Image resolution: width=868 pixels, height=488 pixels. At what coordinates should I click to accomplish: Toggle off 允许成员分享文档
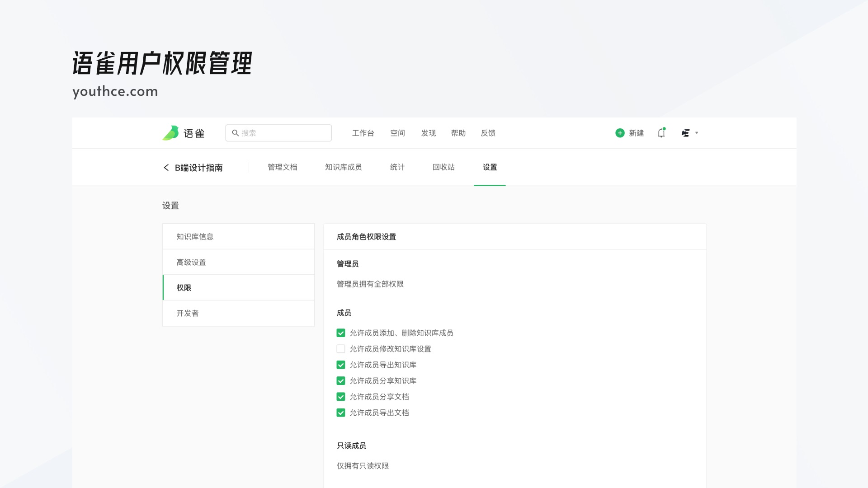[x=340, y=397]
